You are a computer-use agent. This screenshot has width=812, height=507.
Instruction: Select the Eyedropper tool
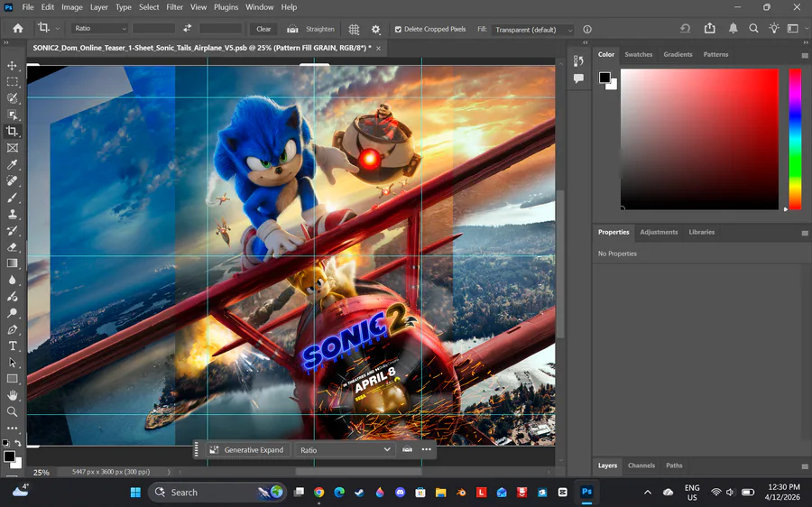tap(13, 164)
